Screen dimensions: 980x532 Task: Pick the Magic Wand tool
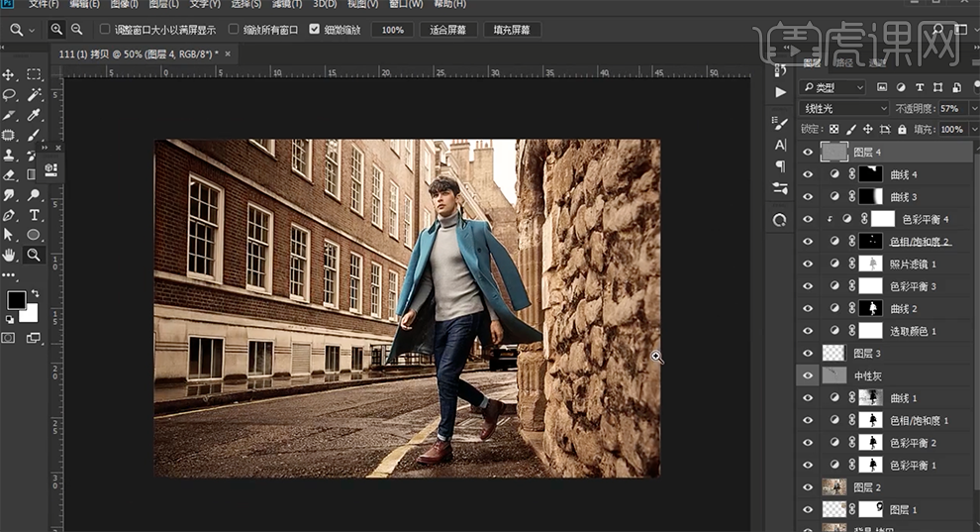(x=34, y=95)
